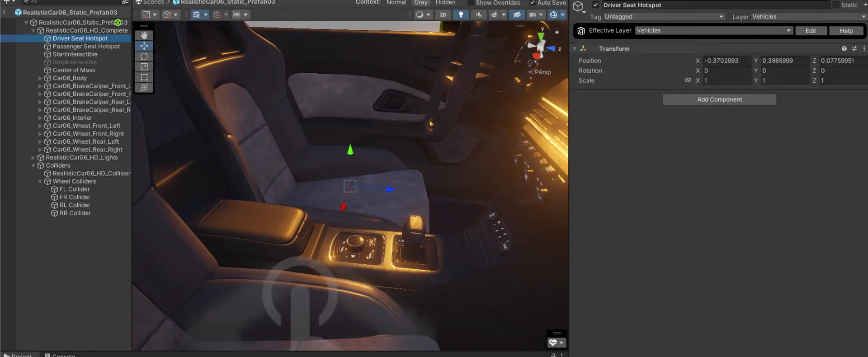Toggle constrained scale proportions icon
868x357 pixels.
pyautogui.click(x=688, y=80)
